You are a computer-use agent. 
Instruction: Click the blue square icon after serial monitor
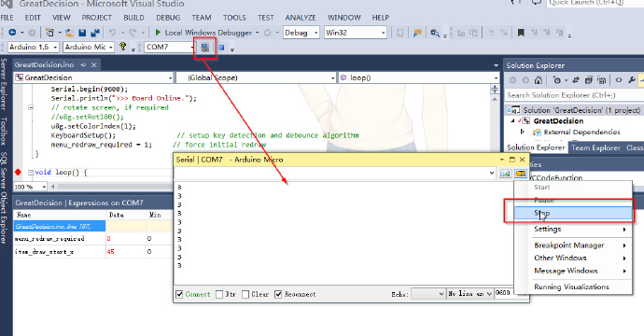click(x=221, y=48)
